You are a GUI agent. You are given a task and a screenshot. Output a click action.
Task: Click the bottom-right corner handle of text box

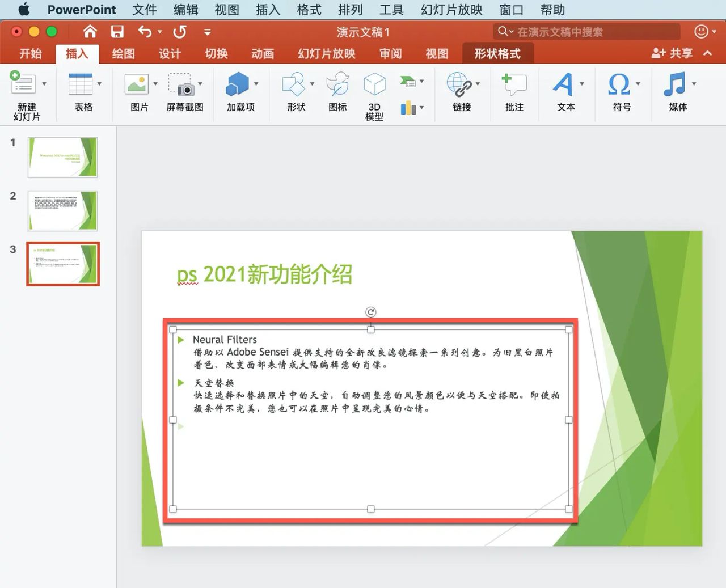pos(569,509)
